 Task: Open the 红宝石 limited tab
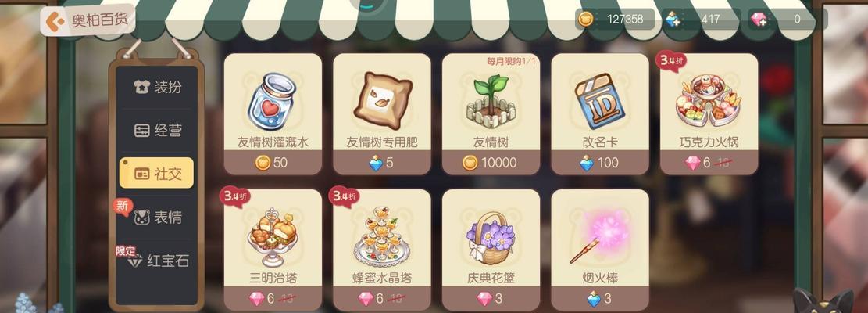tap(157, 261)
